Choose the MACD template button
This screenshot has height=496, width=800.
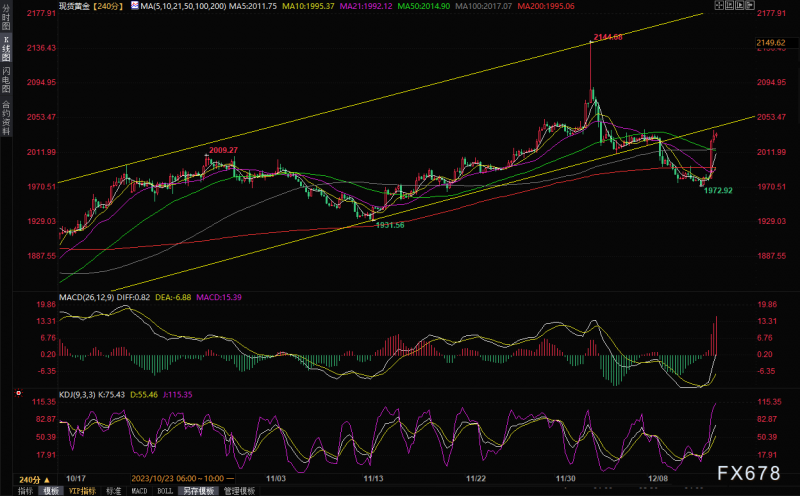pos(139,491)
